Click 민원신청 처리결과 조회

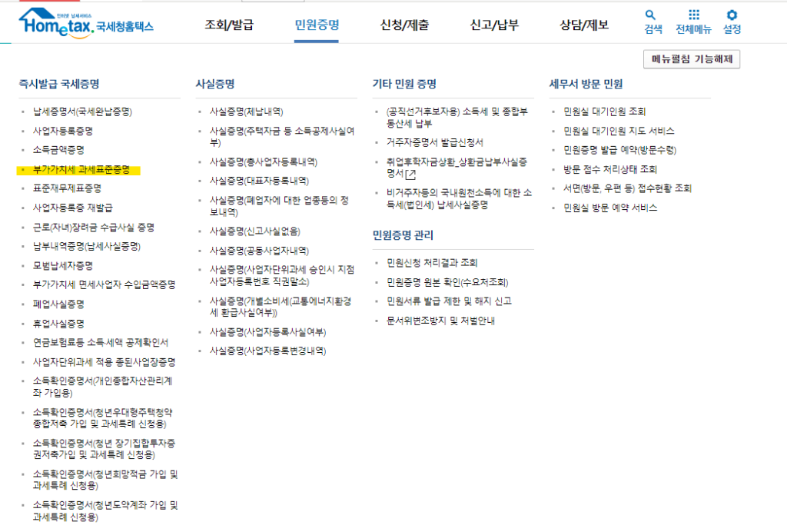[432, 262]
